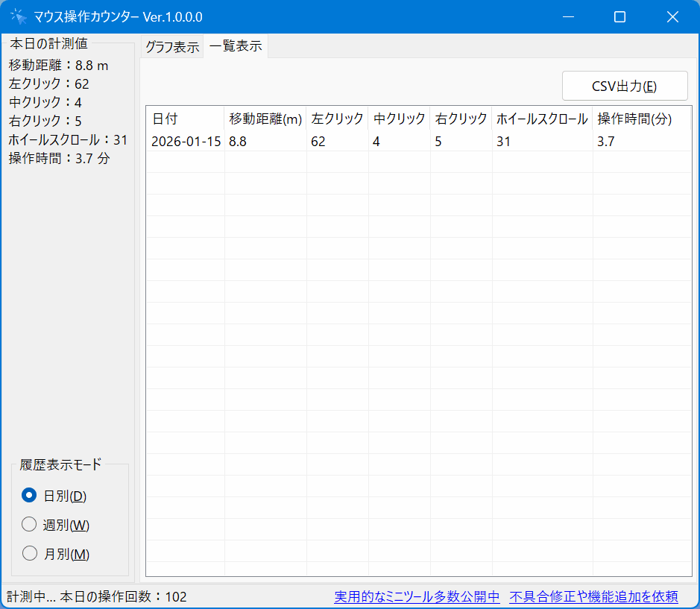Click the 左クリック column header

click(337, 119)
